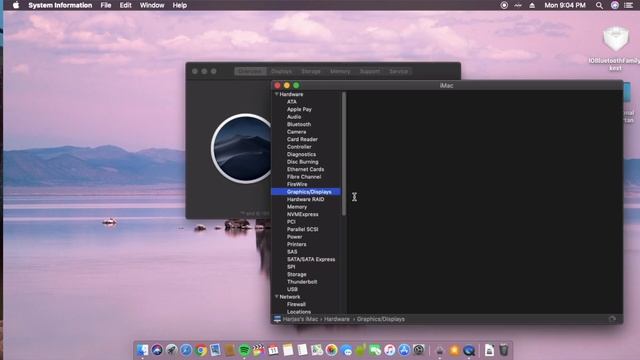Select PCI in the sidebar
Screen dimensions: 640x360
click(291, 222)
